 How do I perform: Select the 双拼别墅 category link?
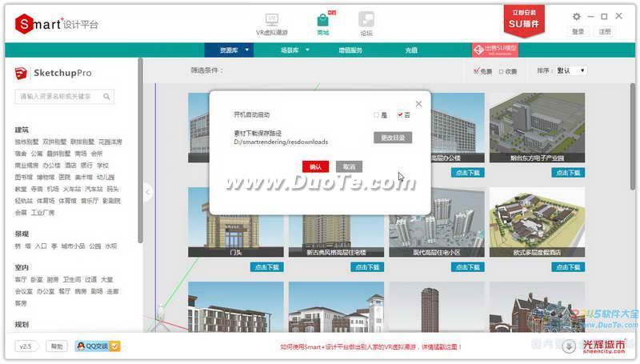click(x=54, y=142)
